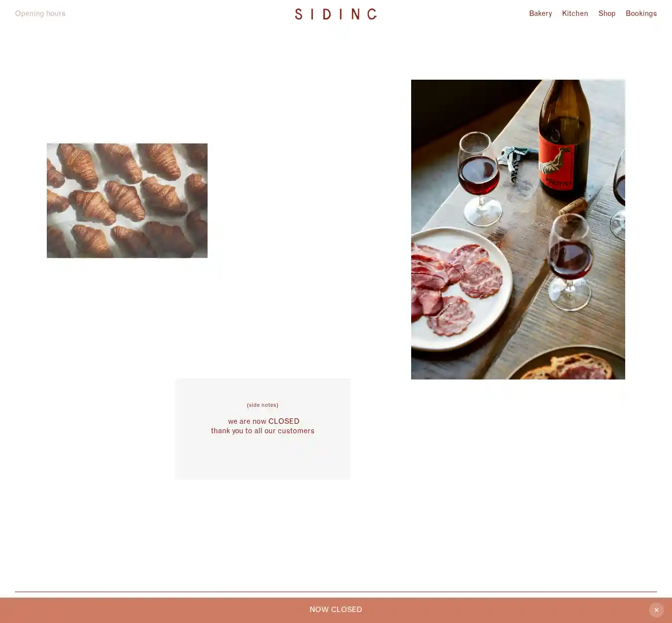Click the NOW CLOSED banner text
The image size is (672, 623).
pyautogui.click(x=336, y=610)
